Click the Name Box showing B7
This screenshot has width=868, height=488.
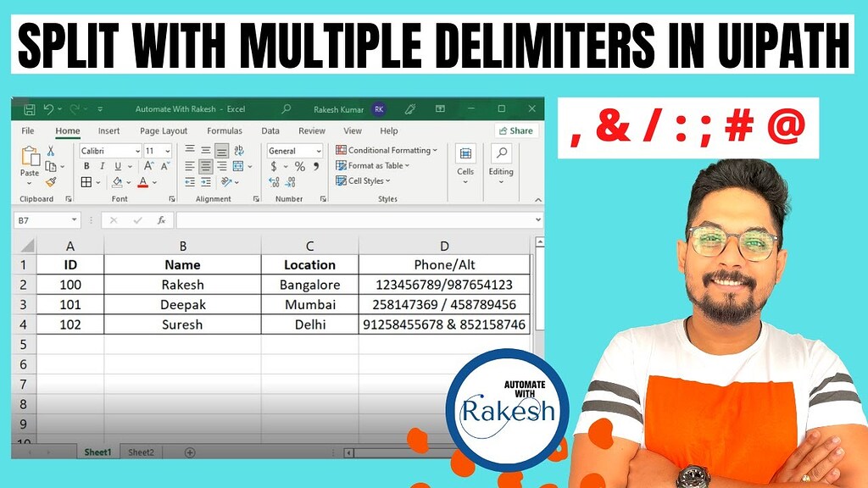click(47, 219)
